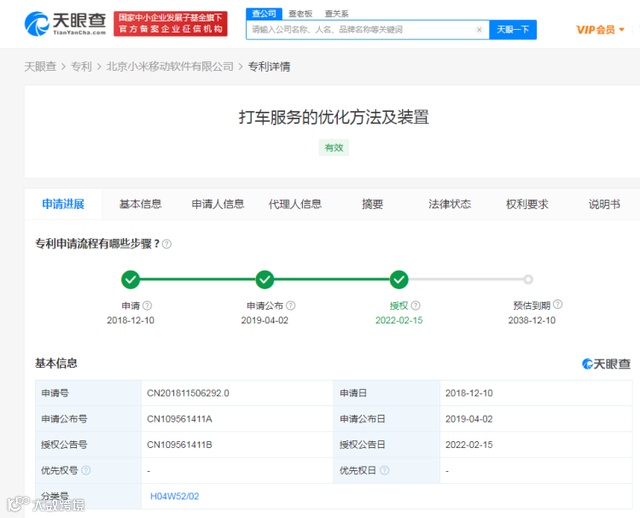Select grant number CN109561411B
This screenshot has height=518, width=640.
tap(179, 445)
